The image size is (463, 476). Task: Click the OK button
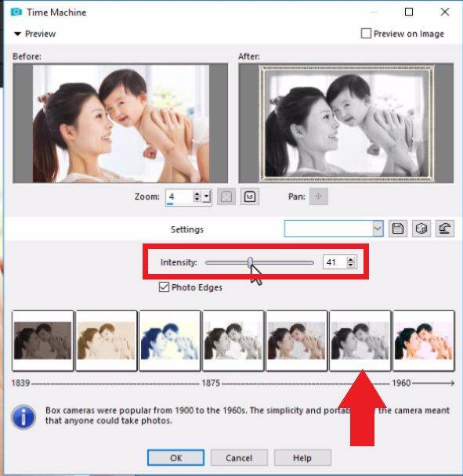(176, 457)
